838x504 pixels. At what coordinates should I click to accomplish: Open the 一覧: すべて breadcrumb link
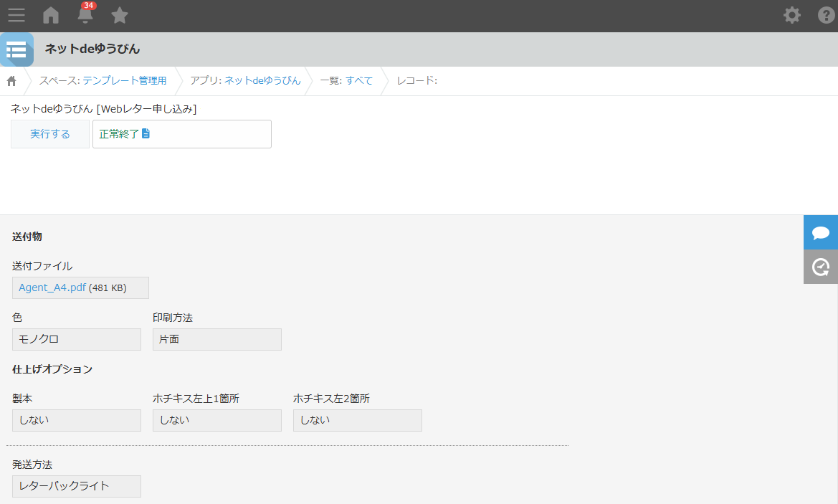point(348,80)
